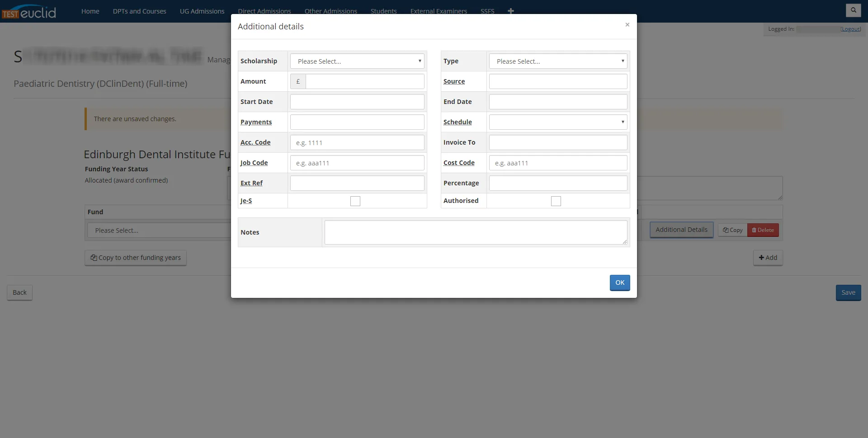
Task: Enable the Authorised checkbox
Action: (x=556, y=201)
